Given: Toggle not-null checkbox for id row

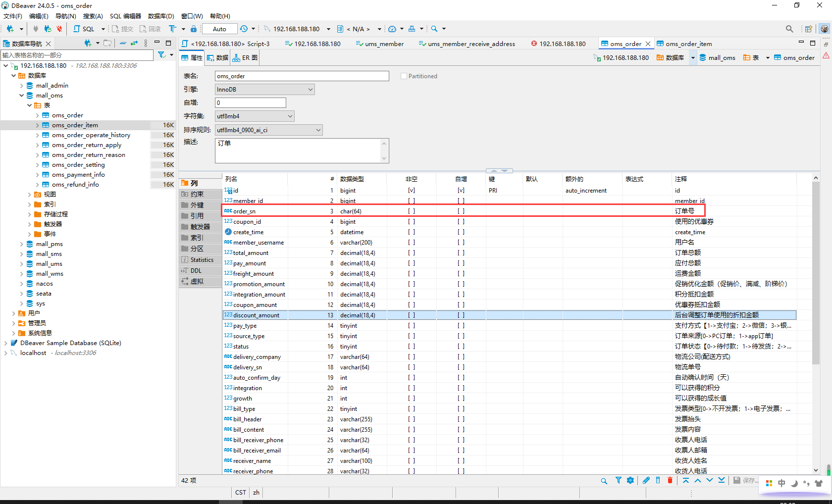Looking at the screenshot, I should pos(412,191).
